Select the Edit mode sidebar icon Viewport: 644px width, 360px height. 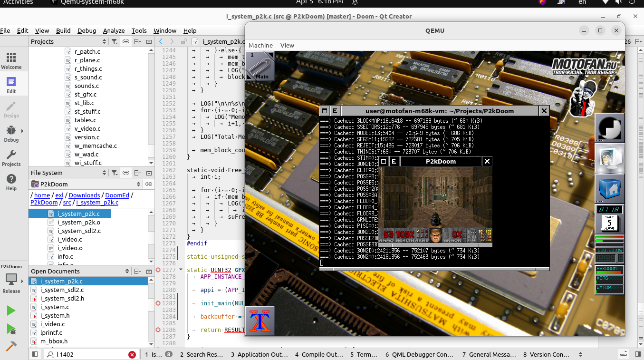pos(11,85)
